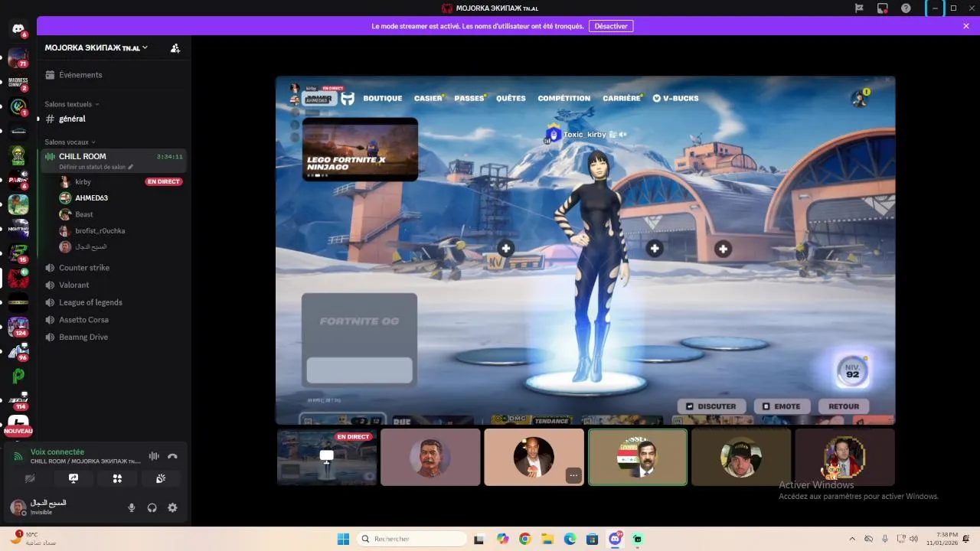
Task: Collapse the Salons vocaux category
Action: (x=70, y=142)
